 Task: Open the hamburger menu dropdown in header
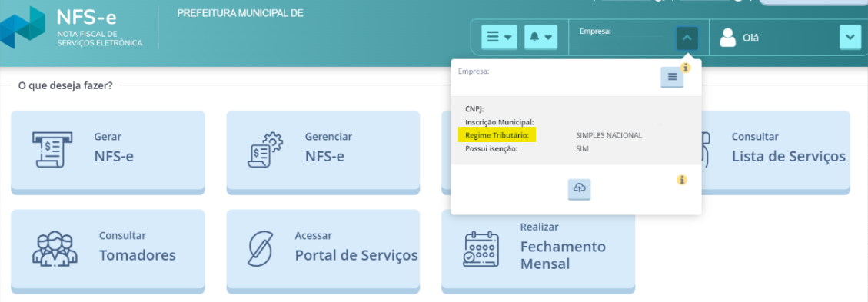(x=499, y=37)
